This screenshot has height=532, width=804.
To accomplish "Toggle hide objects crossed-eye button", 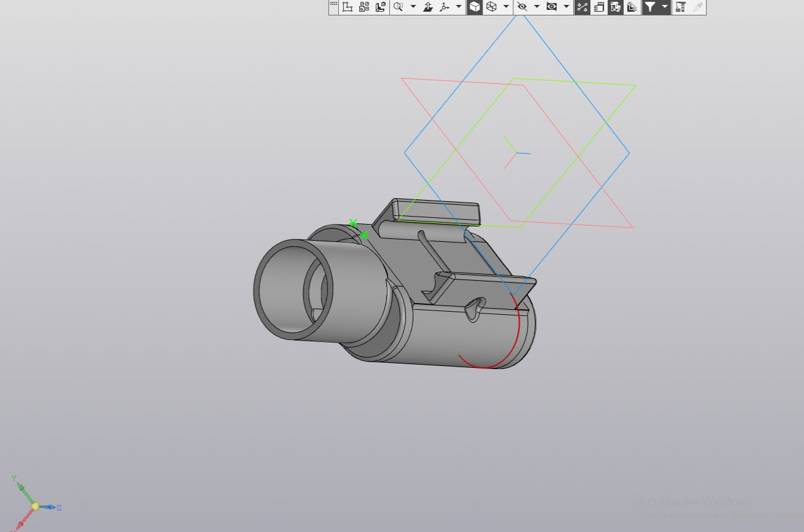I will coord(523,7).
